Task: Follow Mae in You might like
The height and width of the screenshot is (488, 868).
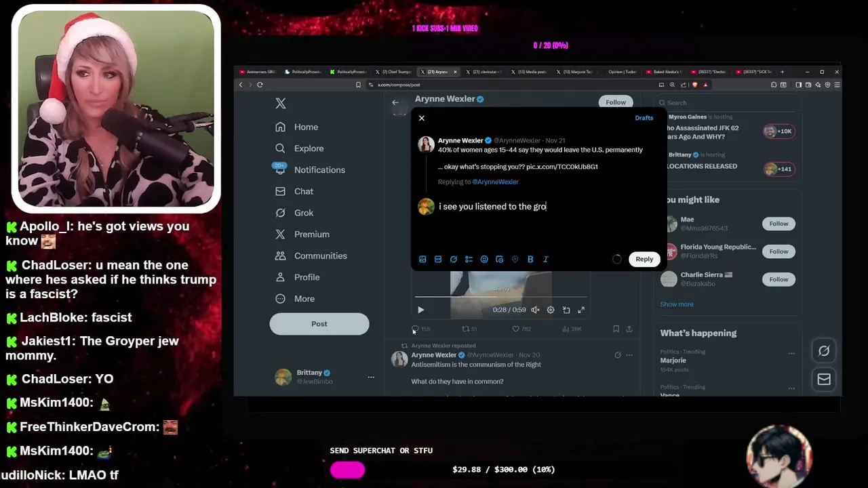Action: point(778,224)
